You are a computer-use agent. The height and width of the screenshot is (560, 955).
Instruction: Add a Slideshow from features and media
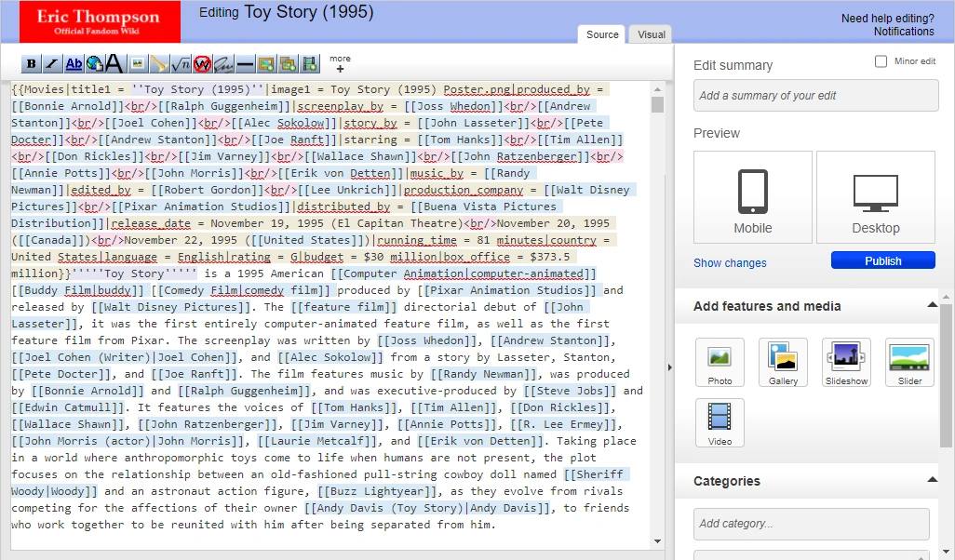(847, 362)
